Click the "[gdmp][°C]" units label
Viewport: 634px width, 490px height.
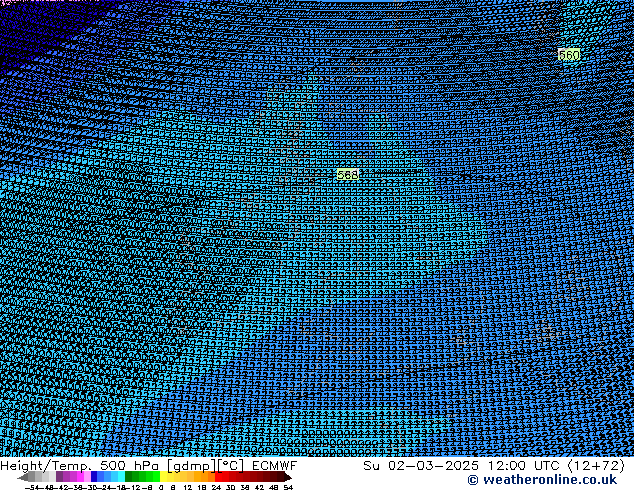[205, 466]
